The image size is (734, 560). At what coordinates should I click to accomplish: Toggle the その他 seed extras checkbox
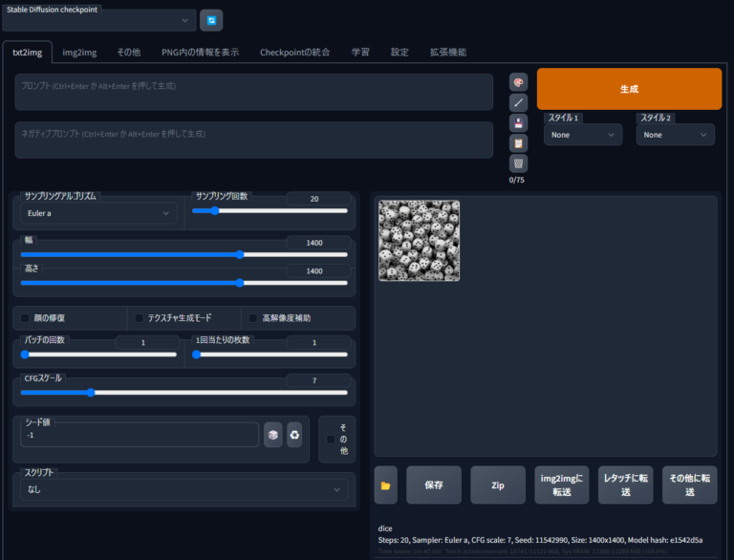pyautogui.click(x=331, y=440)
